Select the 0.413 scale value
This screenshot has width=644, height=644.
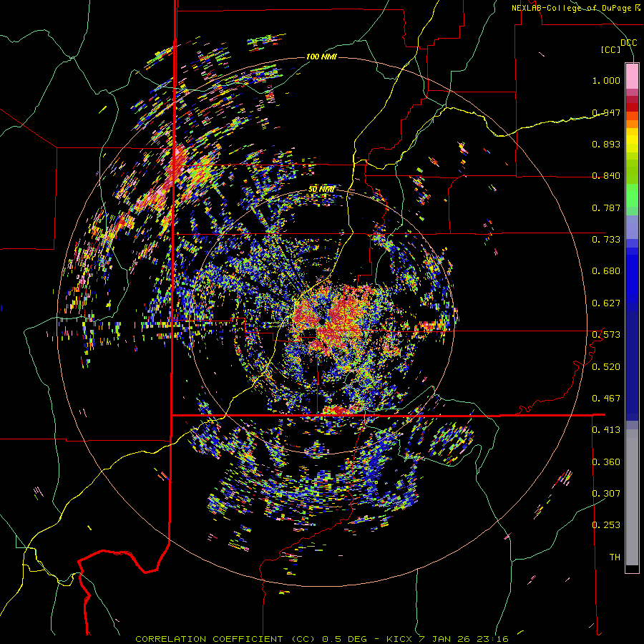[x=606, y=430]
